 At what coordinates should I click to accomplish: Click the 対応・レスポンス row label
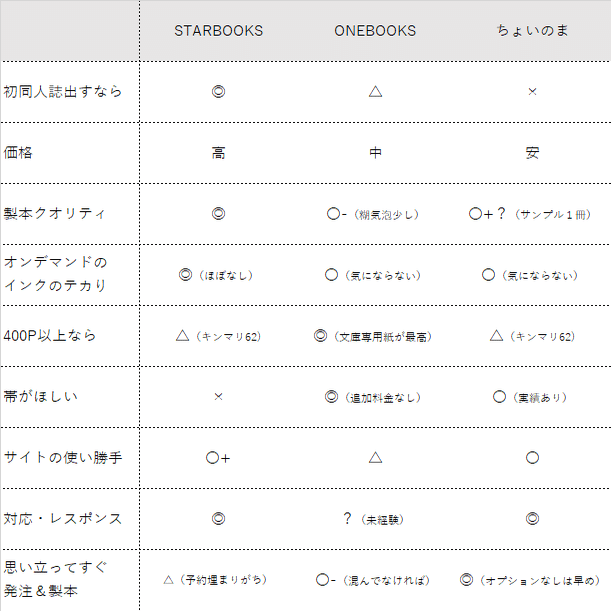pyautogui.click(x=63, y=519)
